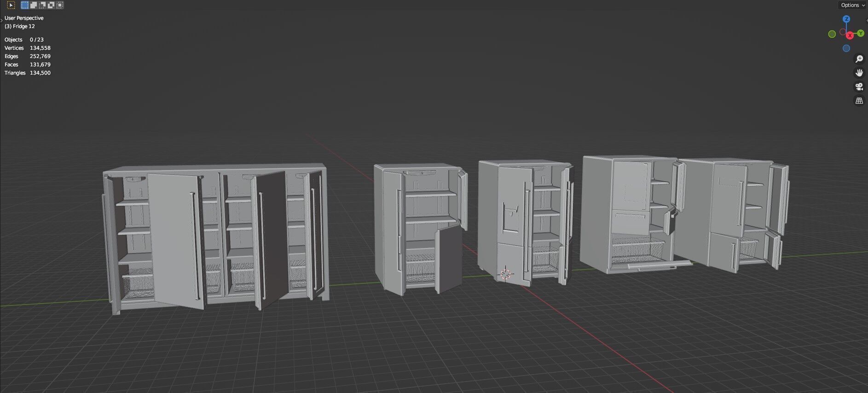Choose the Subtract Selection mode
This screenshot has width=868, height=393.
point(42,5)
